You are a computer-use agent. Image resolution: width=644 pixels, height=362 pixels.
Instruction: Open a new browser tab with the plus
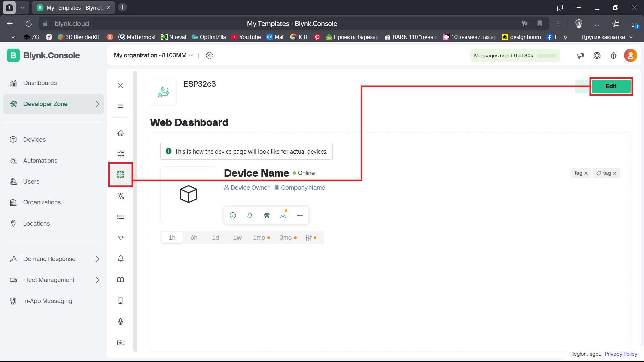pos(123,7)
